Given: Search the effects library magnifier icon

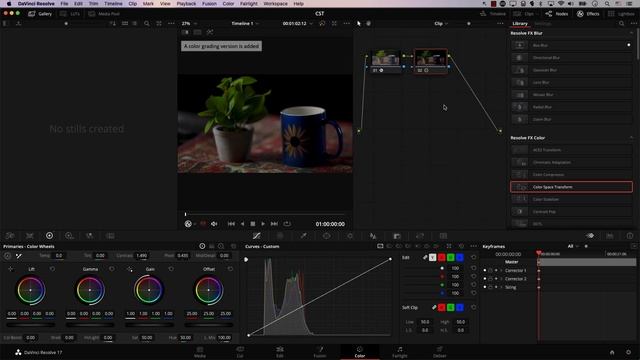Looking at the screenshot, I should point(621,24).
